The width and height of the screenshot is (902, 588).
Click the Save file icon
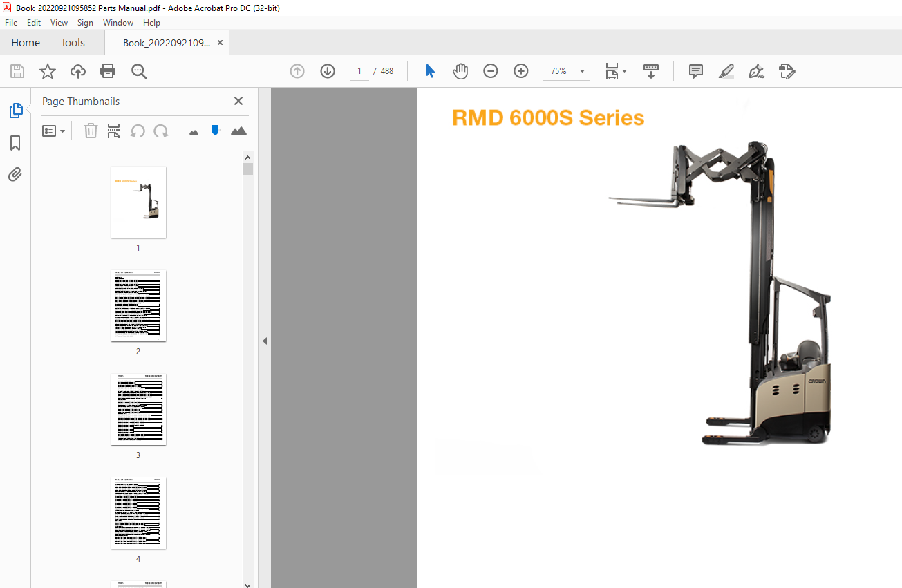tap(17, 71)
